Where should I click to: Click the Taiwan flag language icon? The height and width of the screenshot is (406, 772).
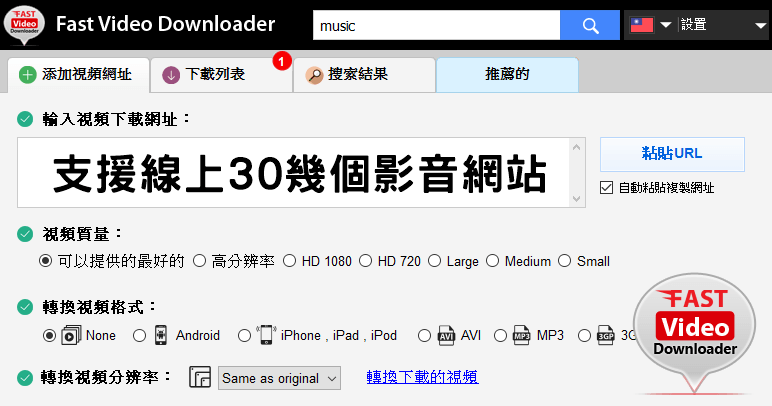click(x=642, y=25)
